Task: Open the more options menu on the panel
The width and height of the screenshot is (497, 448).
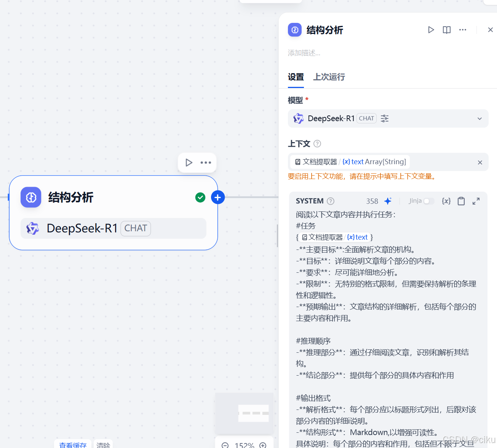Action: click(x=463, y=30)
